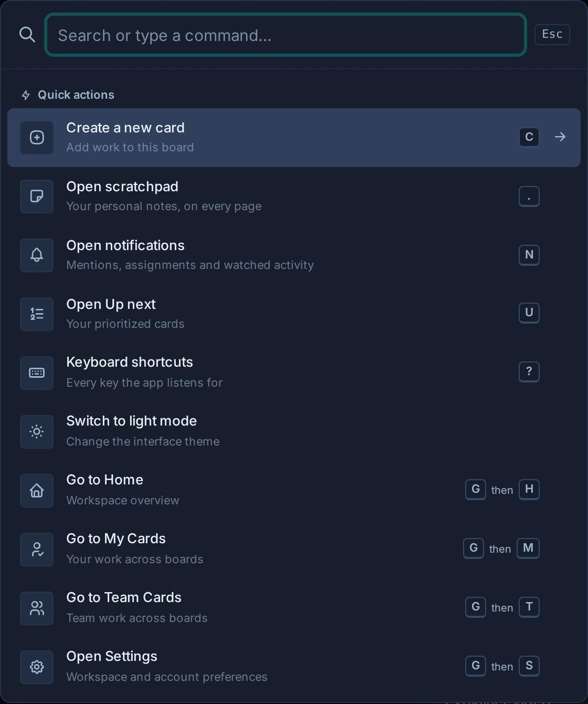Click the house icon for Home

(37, 491)
